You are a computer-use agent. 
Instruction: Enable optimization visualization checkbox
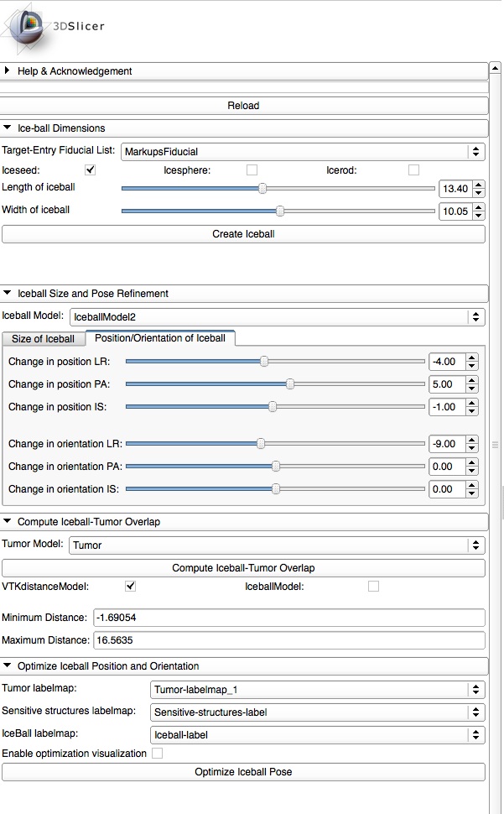157,754
